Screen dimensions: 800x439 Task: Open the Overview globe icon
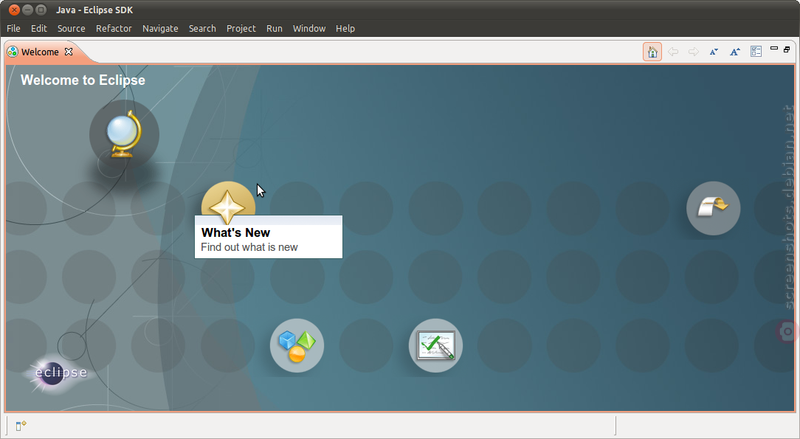(124, 135)
